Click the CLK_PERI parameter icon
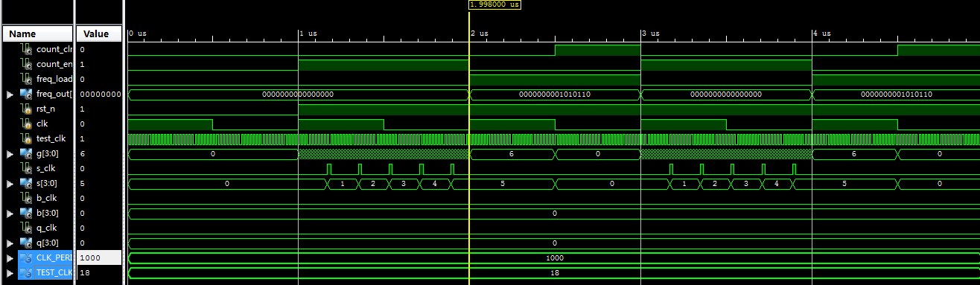Screen dimensions: 980x285 click(x=25, y=257)
